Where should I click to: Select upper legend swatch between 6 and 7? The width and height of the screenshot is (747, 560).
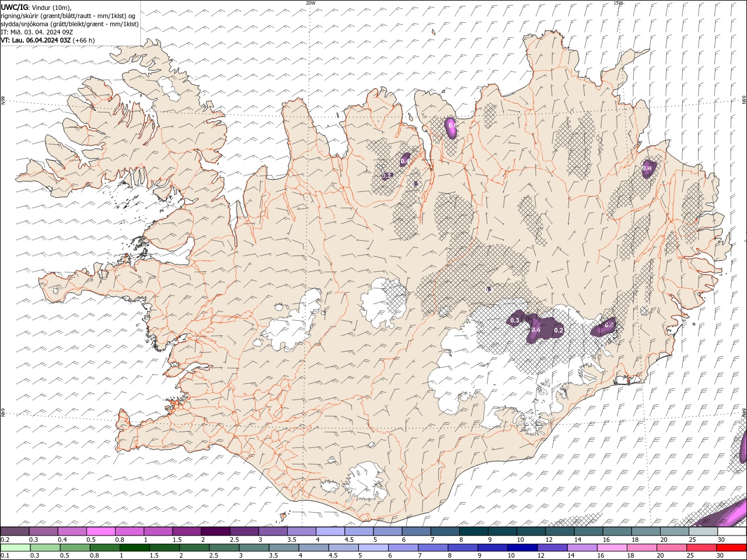pos(416,531)
